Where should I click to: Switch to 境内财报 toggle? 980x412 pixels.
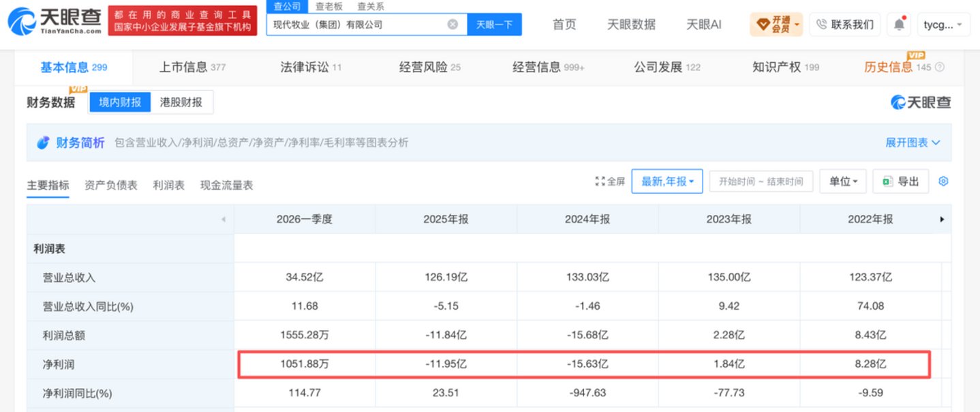(120, 102)
